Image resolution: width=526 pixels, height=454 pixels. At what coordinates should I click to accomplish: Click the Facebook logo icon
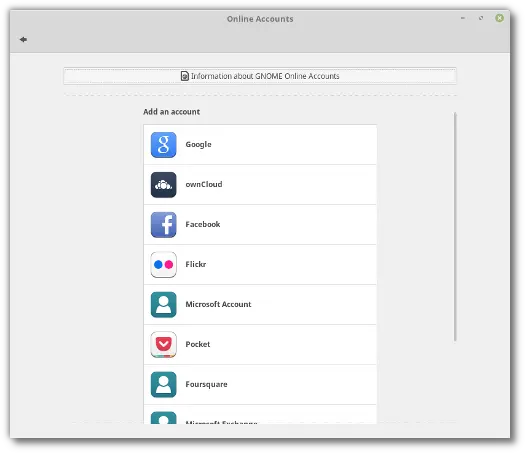tap(163, 224)
